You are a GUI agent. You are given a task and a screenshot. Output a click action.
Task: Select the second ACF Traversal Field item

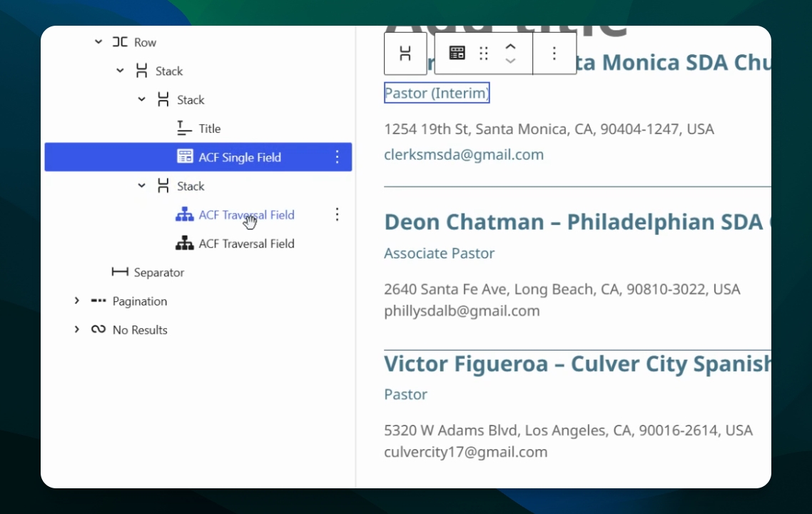coord(246,243)
